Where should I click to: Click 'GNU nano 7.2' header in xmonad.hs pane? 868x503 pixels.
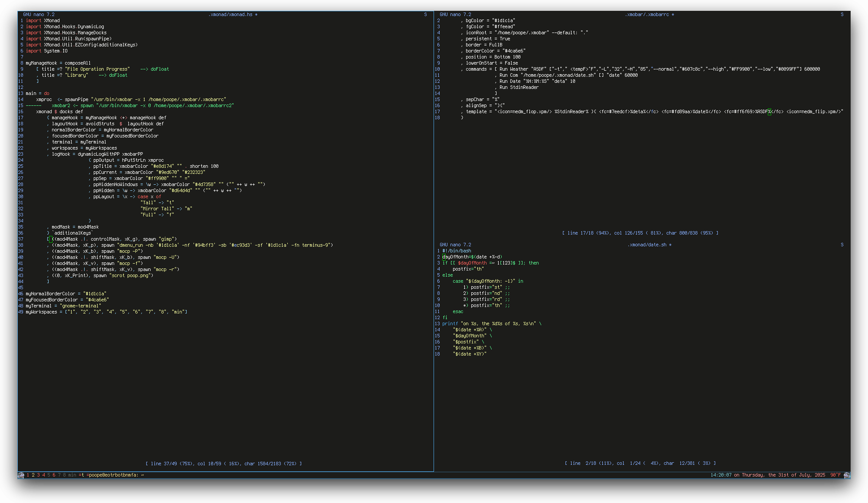pos(39,15)
